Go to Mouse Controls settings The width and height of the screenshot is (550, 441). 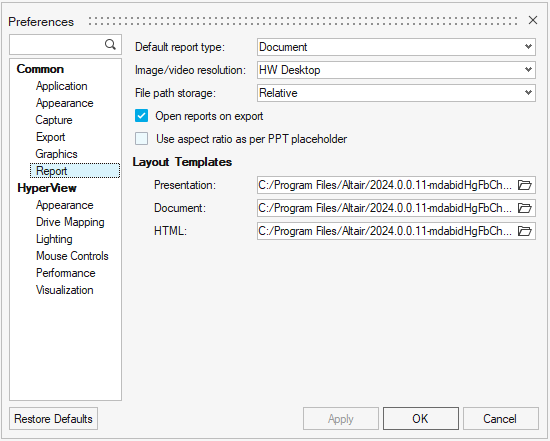(x=72, y=256)
